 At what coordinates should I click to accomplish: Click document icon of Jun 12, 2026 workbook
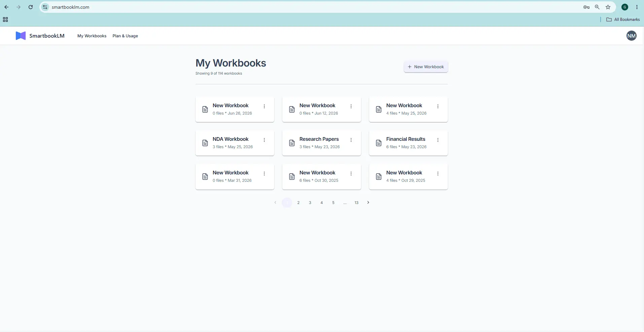point(292,109)
